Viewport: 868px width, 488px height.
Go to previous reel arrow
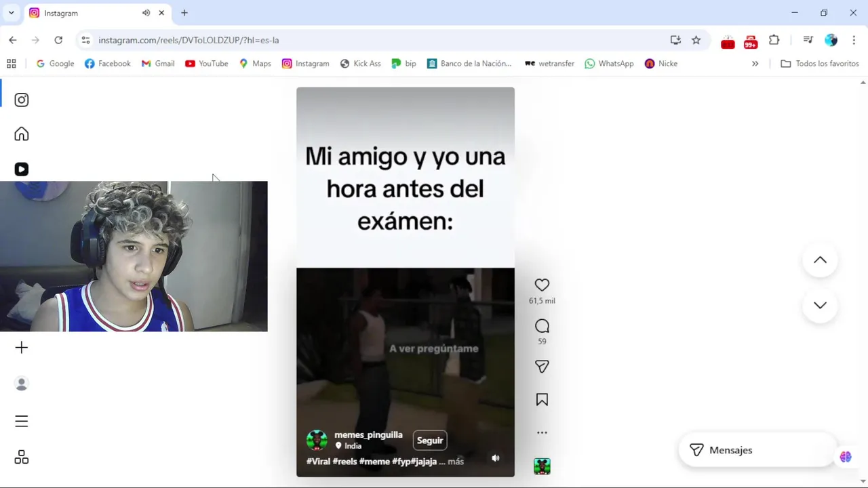coord(820,260)
